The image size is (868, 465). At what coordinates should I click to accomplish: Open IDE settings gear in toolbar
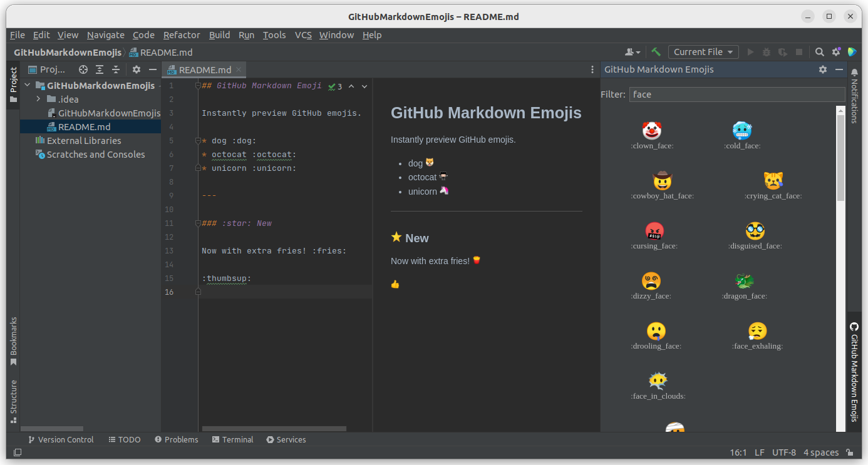836,52
